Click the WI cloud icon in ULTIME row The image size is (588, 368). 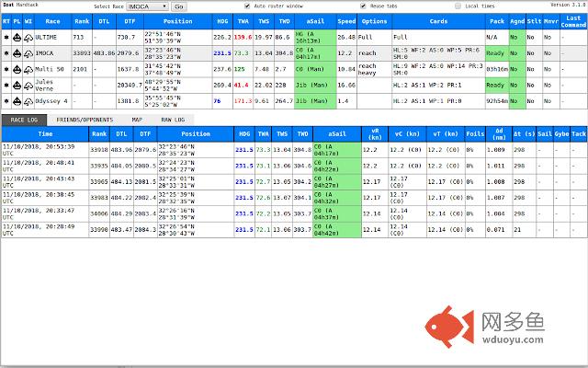[28, 38]
